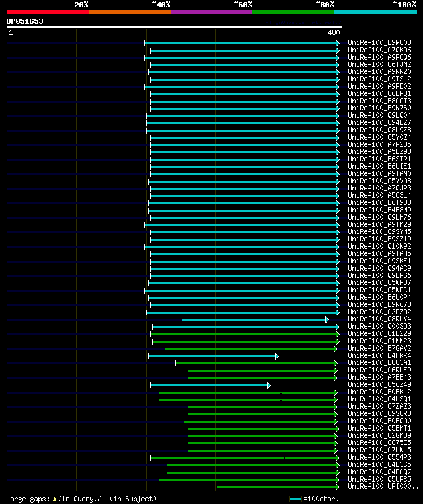Click the label UniRef100_B4F8M9
Image resolution: width=423 pixels, height=504 pixels.
click(x=379, y=210)
